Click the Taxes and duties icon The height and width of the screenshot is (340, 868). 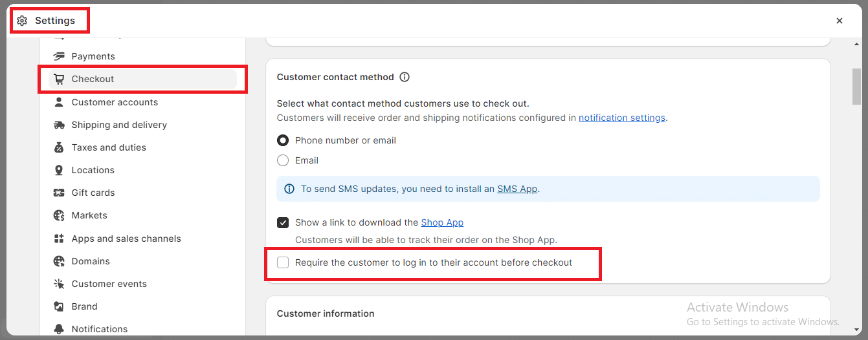click(x=59, y=147)
